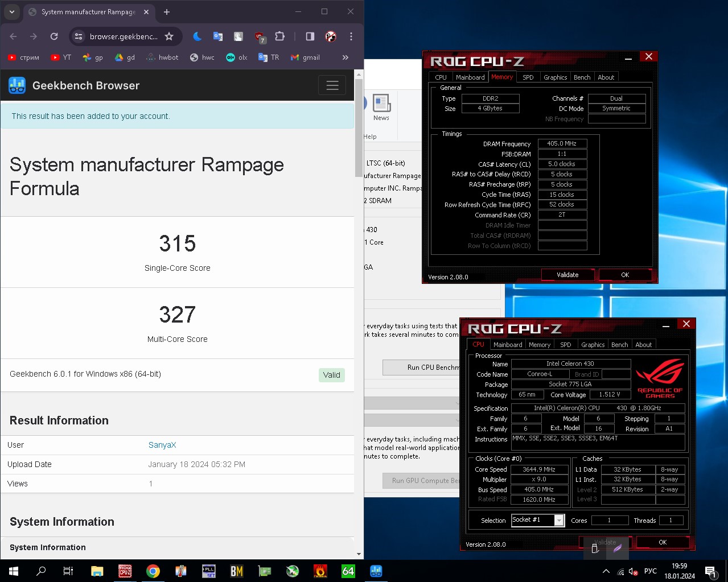This screenshot has height=582, width=728.
Task: Open Graphics tab in upper CPU-Z window
Action: pos(556,77)
